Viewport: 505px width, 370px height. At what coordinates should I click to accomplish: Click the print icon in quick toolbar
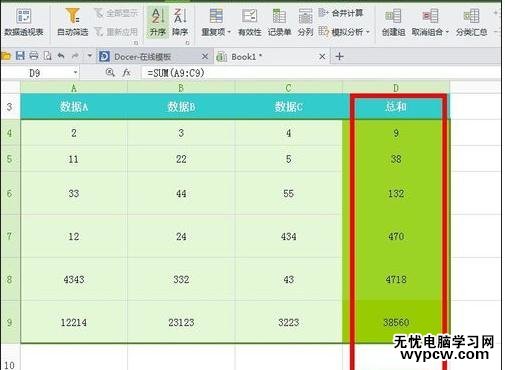[x=34, y=56]
